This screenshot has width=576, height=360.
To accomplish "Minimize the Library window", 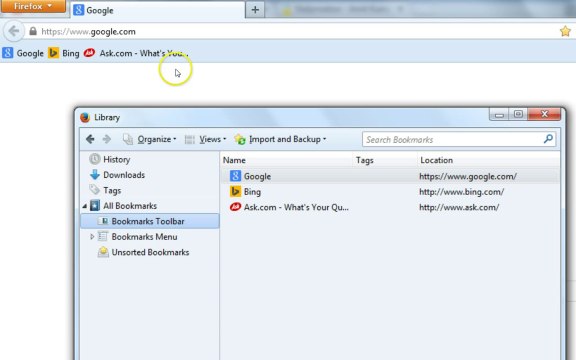I will (x=499, y=115).
